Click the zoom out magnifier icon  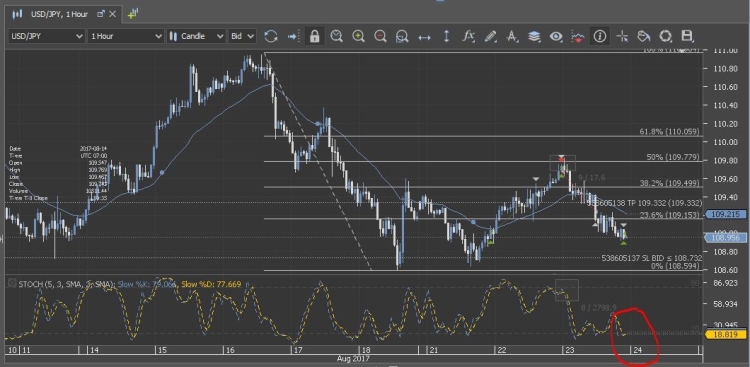pos(380,36)
